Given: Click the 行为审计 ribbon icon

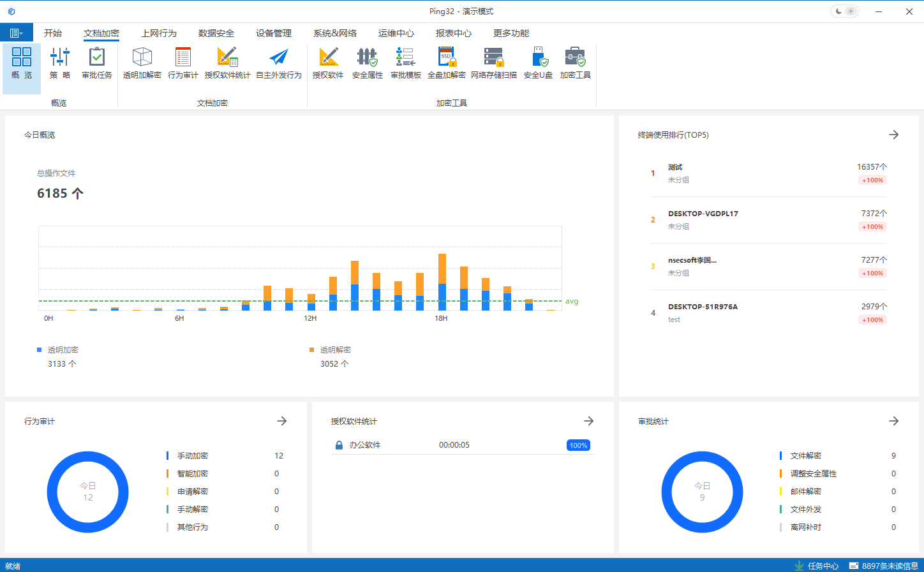Looking at the screenshot, I should pos(183,63).
